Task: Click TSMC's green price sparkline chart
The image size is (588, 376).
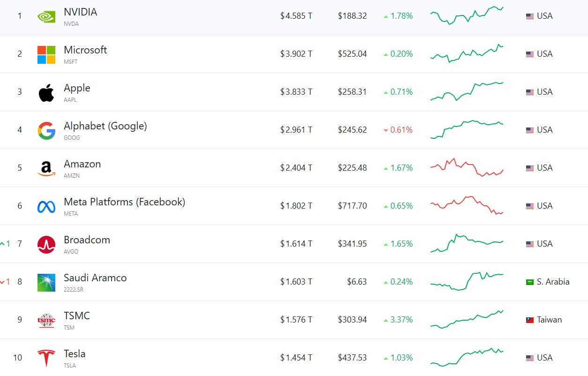Action: 467,319
